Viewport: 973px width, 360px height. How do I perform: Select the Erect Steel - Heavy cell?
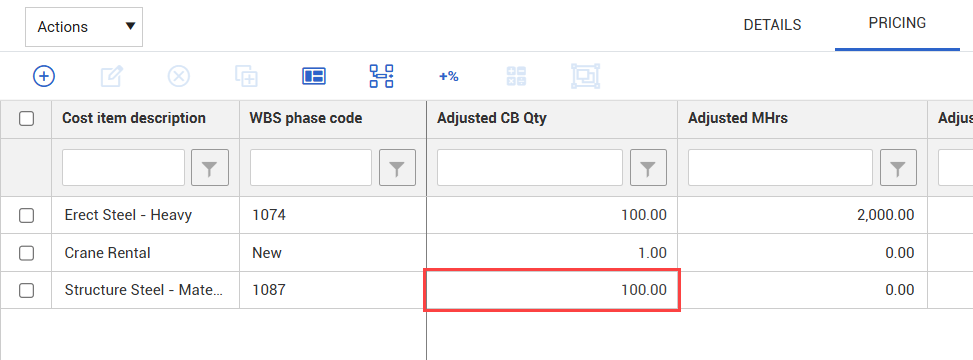pos(146,215)
